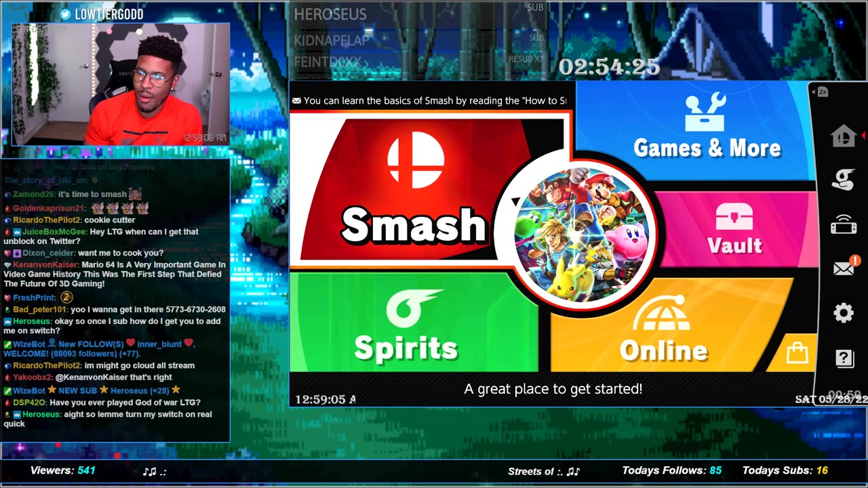This screenshot has height=488, width=868.
Task: Click FEINTDOXX in the sub list
Action: (328, 62)
